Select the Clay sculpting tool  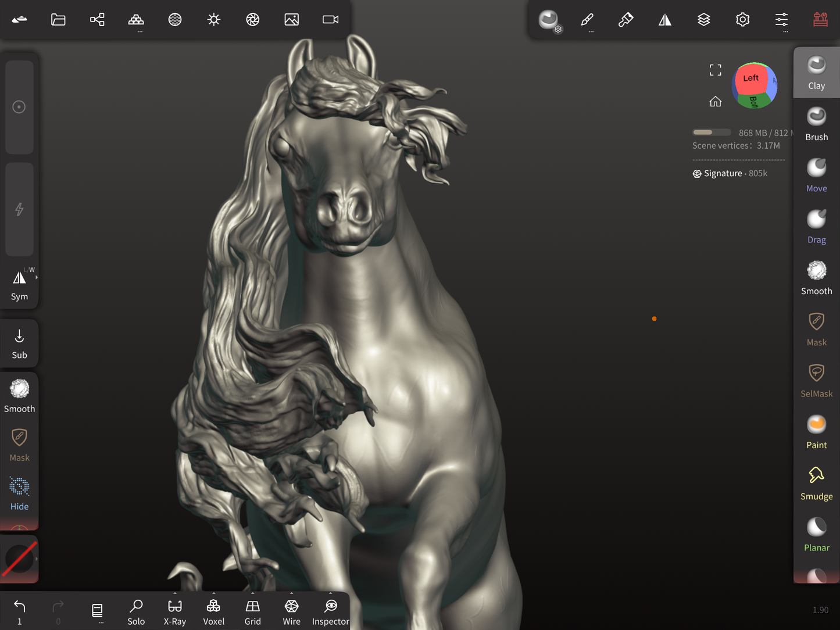(816, 73)
